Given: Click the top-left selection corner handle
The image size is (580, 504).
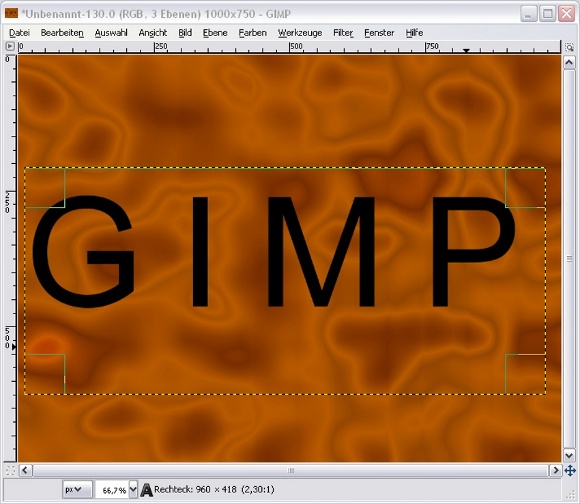Looking at the screenshot, I should coord(45,188).
